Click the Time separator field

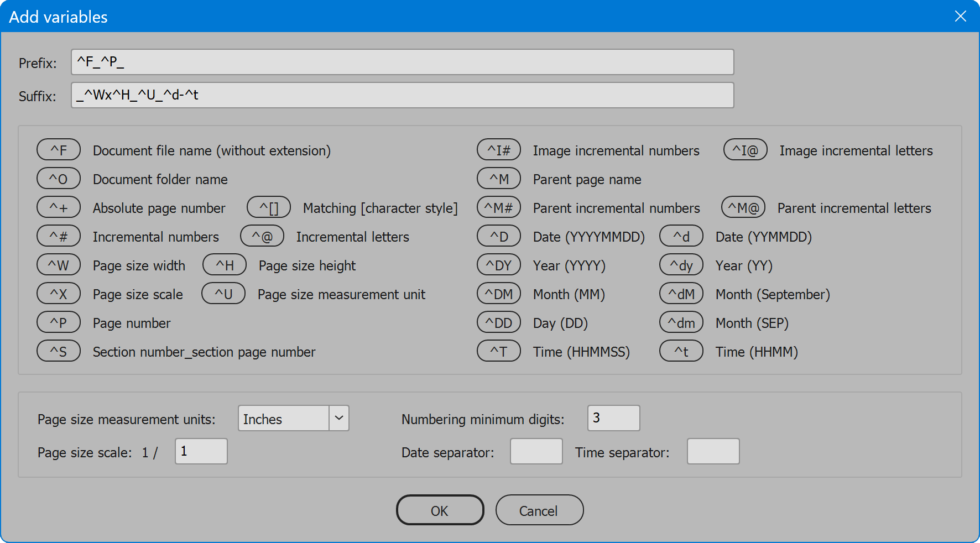pos(713,451)
